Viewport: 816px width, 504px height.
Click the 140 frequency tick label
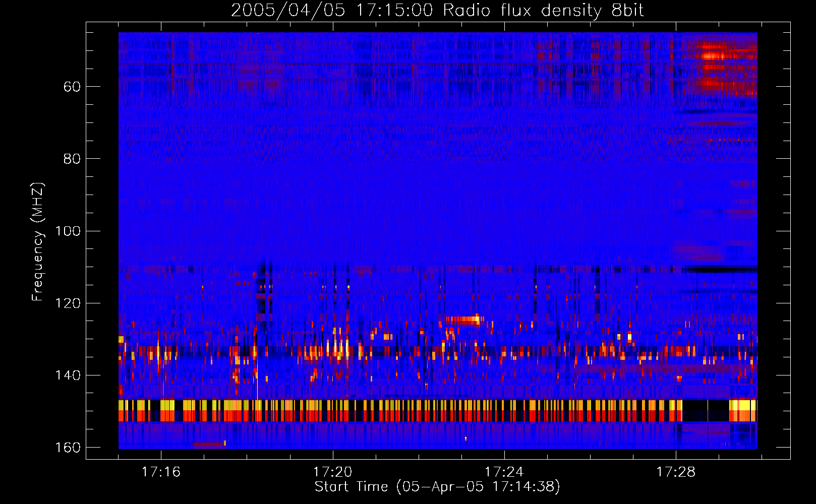(68, 375)
